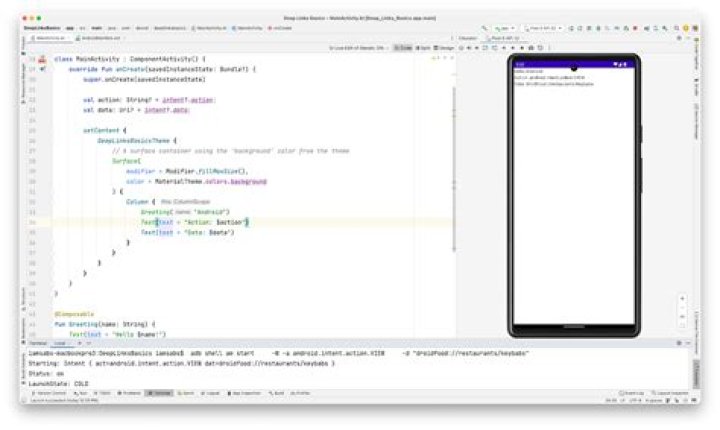Click the Make Project hammer icon

pyautogui.click(x=484, y=28)
